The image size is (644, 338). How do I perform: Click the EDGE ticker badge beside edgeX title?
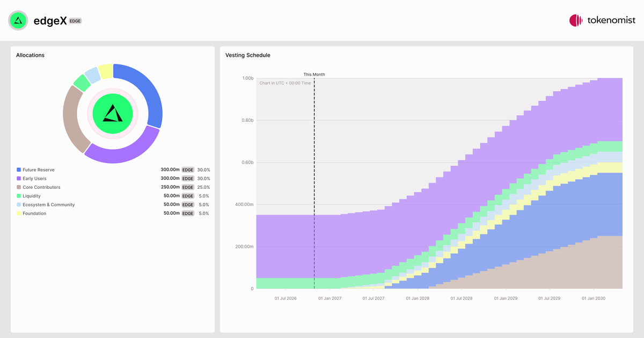[x=75, y=21]
